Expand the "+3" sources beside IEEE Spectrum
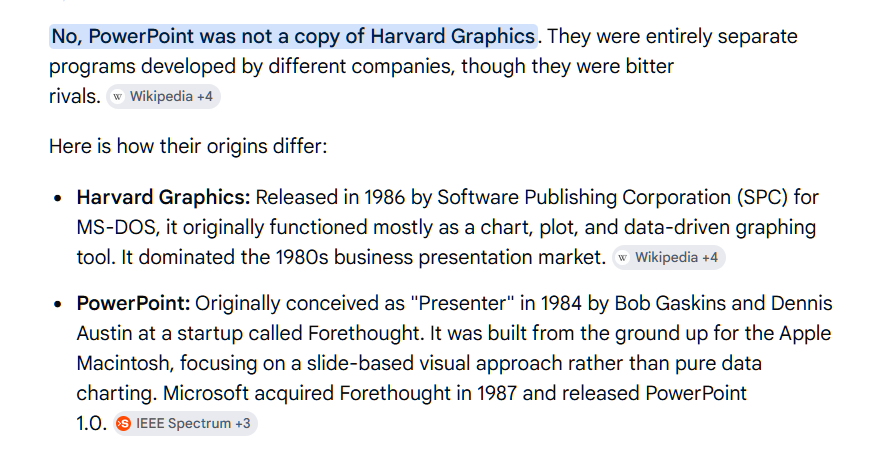Image resolution: width=869 pixels, height=455 pixels. click(x=243, y=423)
